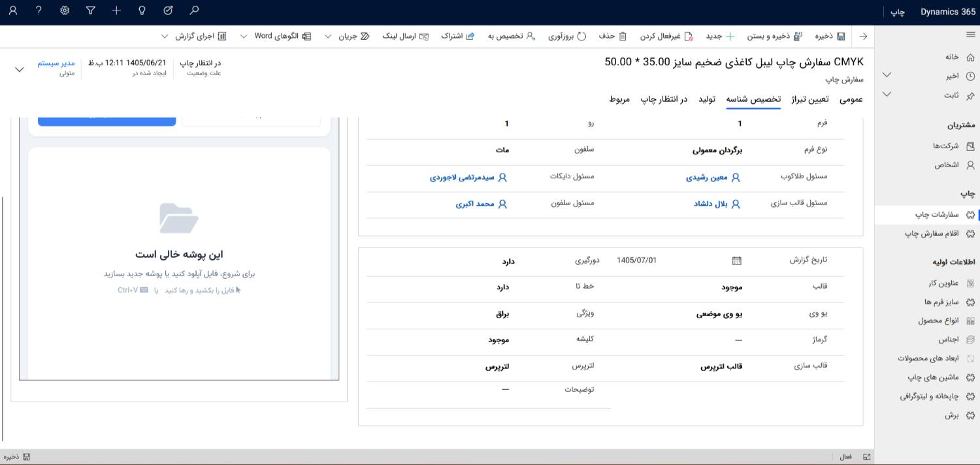This screenshot has height=465, width=980.
Task: Open the help question mark icon
Action: pos(39,10)
